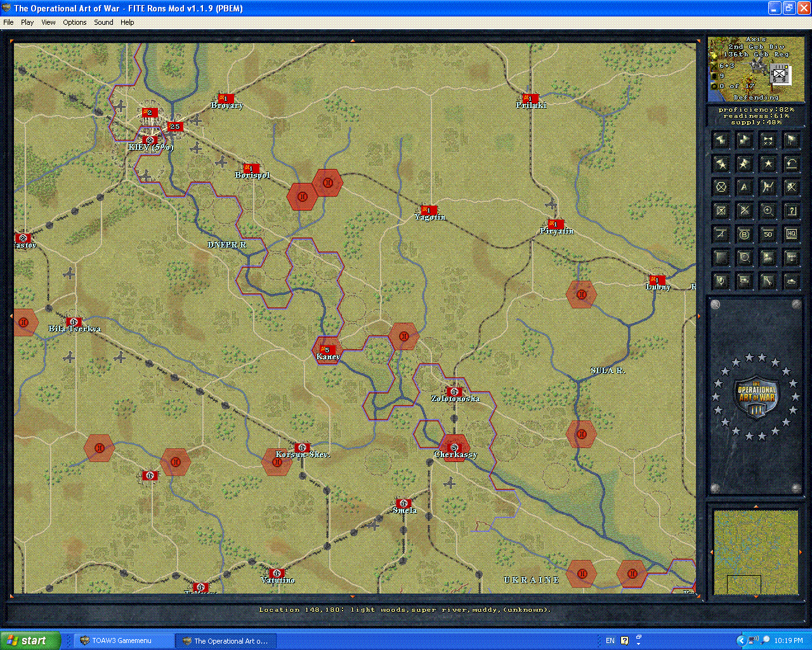This screenshot has width=812, height=650.
Task: Open the File menu
Action: (x=8, y=22)
